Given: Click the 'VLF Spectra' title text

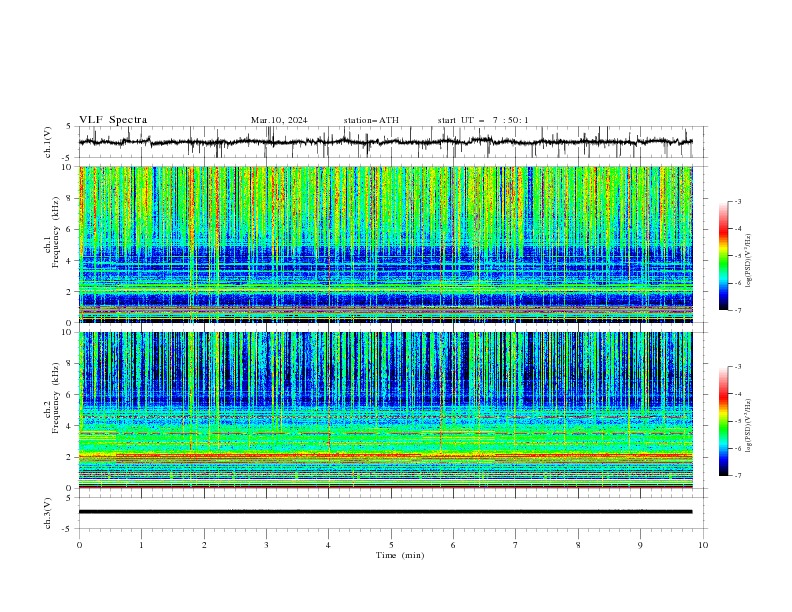Looking at the screenshot, I should (113, 120).
